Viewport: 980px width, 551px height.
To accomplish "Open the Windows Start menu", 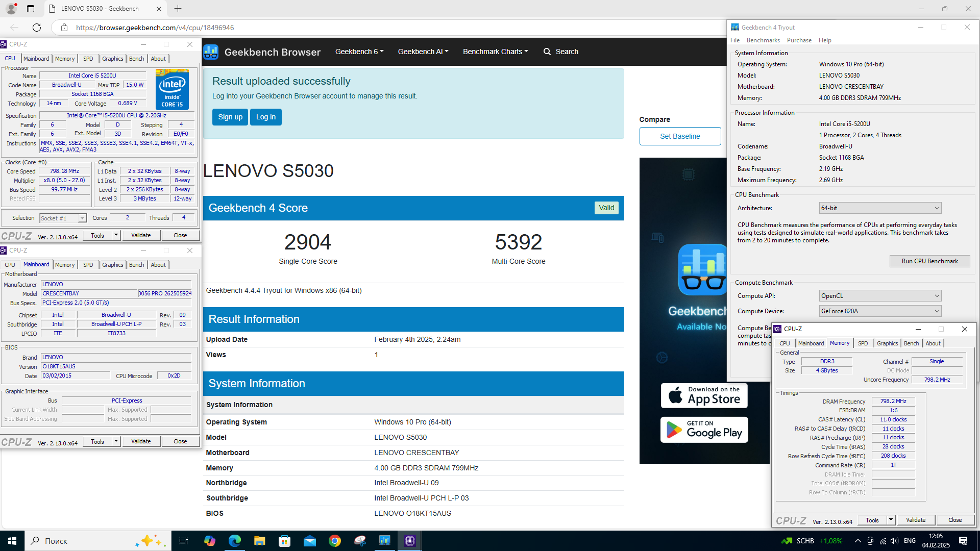I will click(x=12, y=541).
